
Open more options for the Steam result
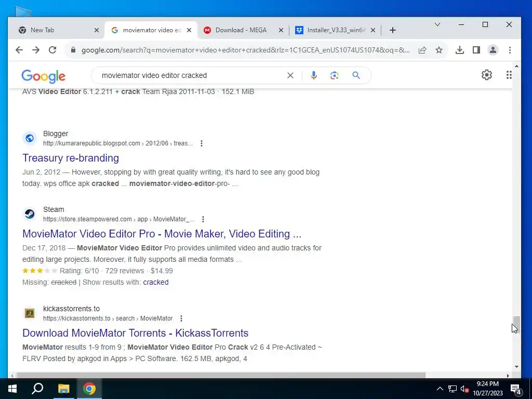click(x=203, y=220)
